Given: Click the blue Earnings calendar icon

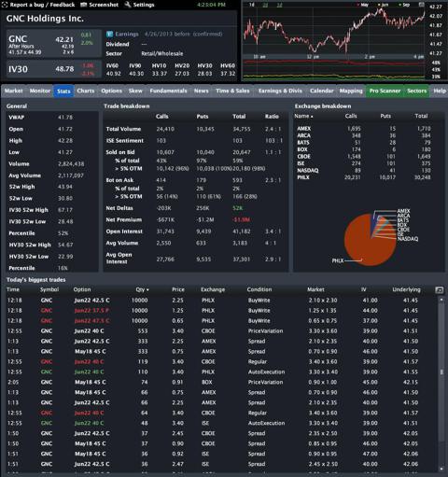Looking at the screenshot, I should (x=109, y=34).
